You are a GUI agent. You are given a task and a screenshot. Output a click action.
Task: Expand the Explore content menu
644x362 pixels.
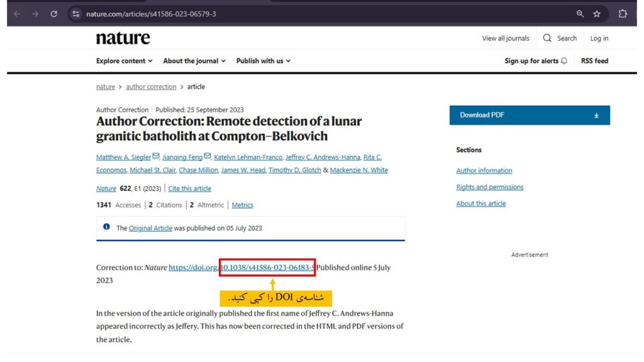tap(125, 61)
